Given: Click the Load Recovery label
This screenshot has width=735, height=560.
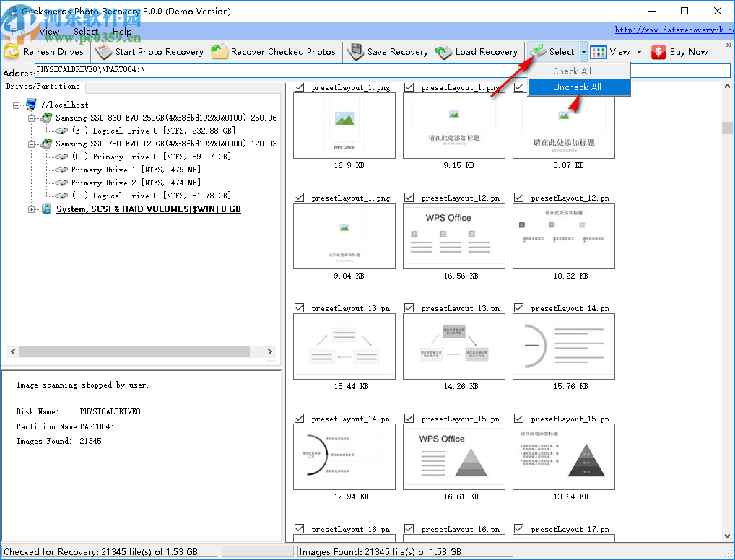Looking at the screenshot, I should click(x=487, y=52).
